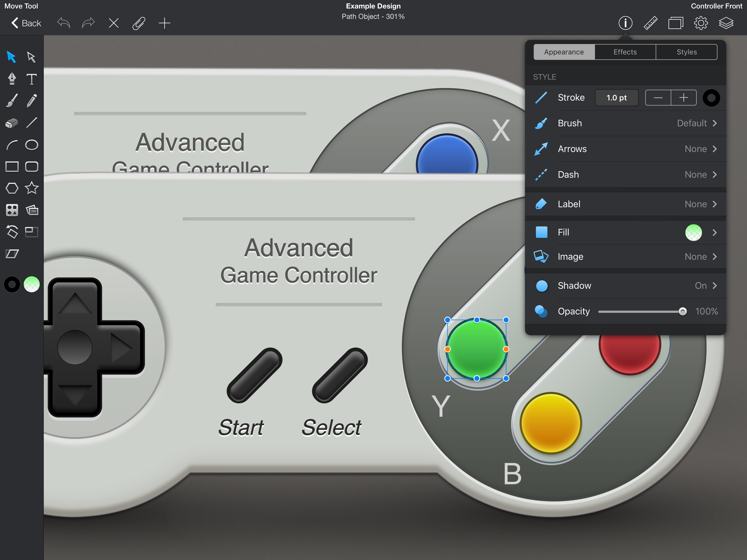747x560 pixels.
Task: Tap the Back button
Action: click(x=26, y=23)
